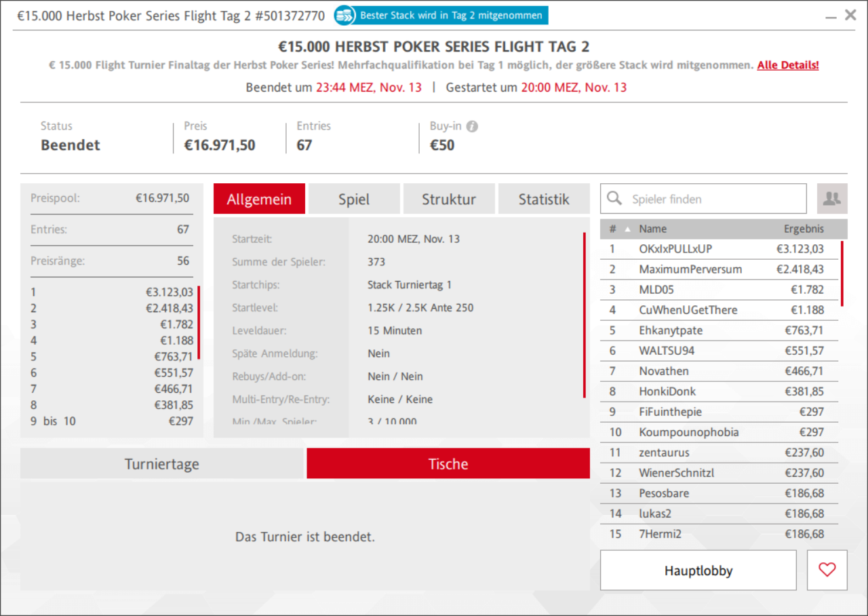This screenshot has height=616, width=868.
Task: Select player OKxIxPULLxUP in results
Action: [x=675, y=249]
